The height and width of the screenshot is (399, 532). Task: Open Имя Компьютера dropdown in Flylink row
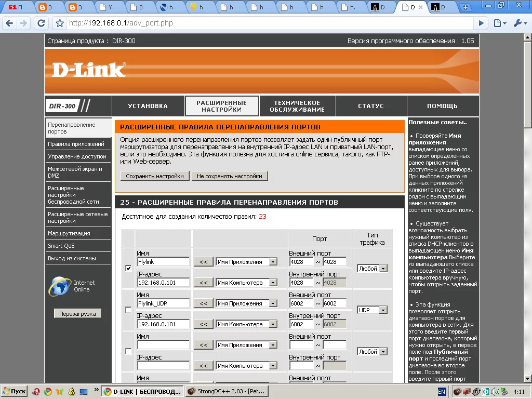click(247, 283)
